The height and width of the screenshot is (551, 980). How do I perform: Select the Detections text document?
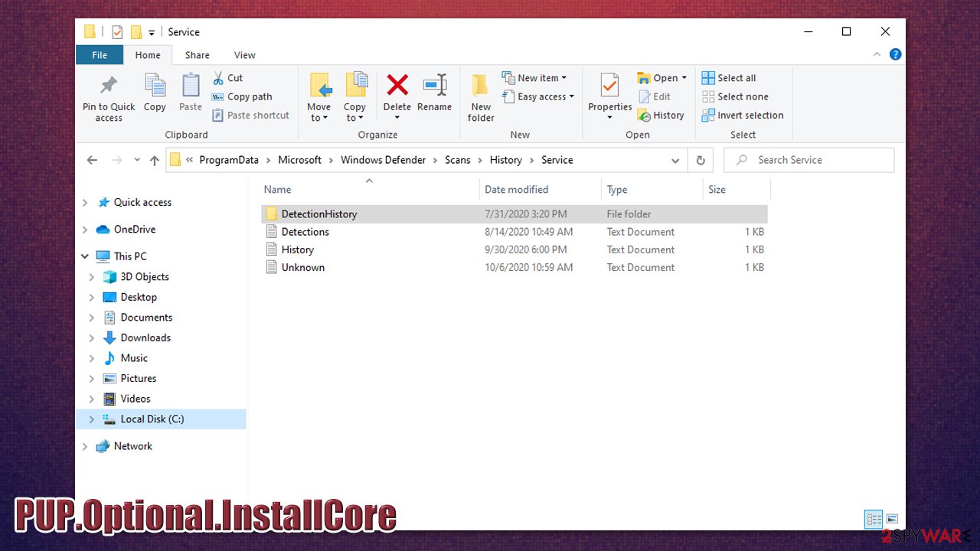coord(514,232)
